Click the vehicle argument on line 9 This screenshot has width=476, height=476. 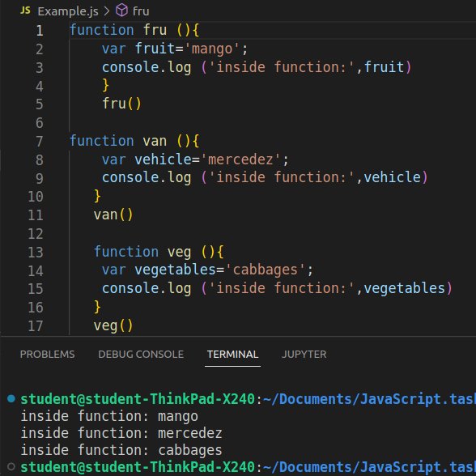pyautogui.click(x=392, y=177)
